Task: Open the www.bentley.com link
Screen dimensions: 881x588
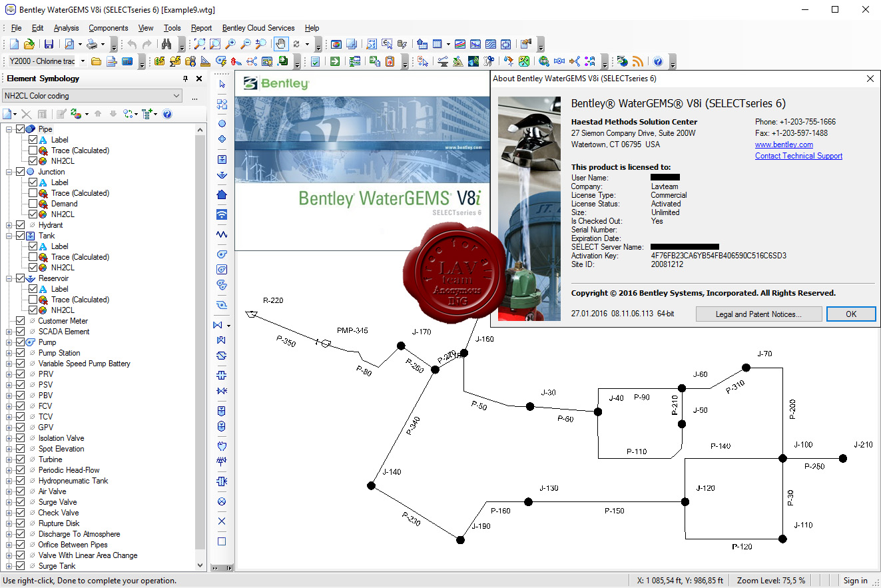Action: point(784,145)
